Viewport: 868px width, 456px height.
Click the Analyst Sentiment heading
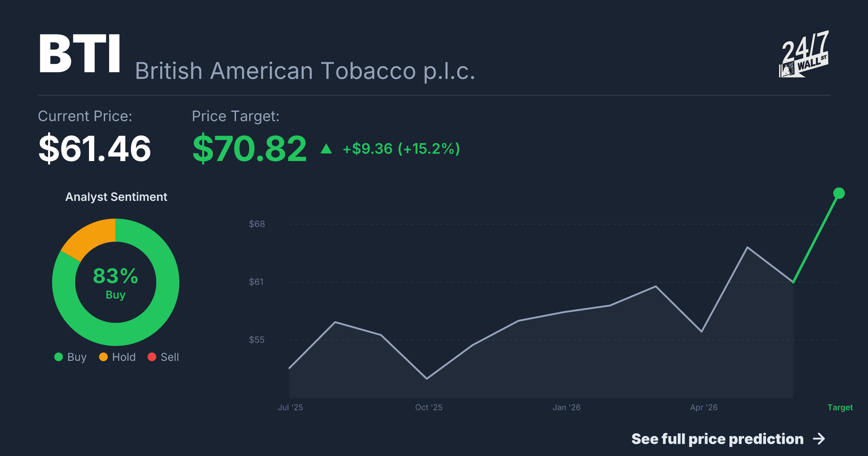pyautogui.click(x=116, y=197)
